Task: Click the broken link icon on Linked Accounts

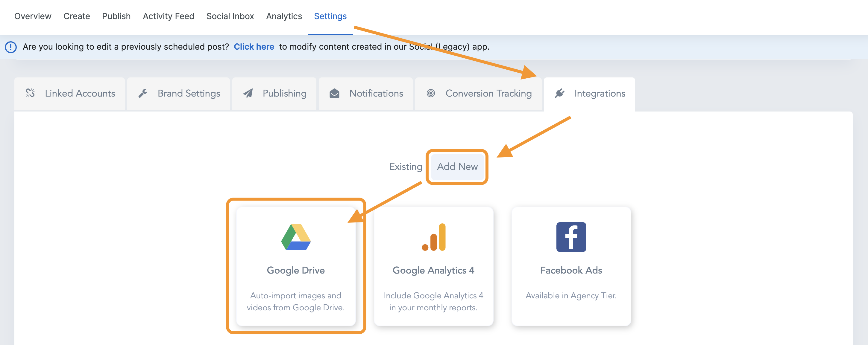Action: click(x=30, y=93)
